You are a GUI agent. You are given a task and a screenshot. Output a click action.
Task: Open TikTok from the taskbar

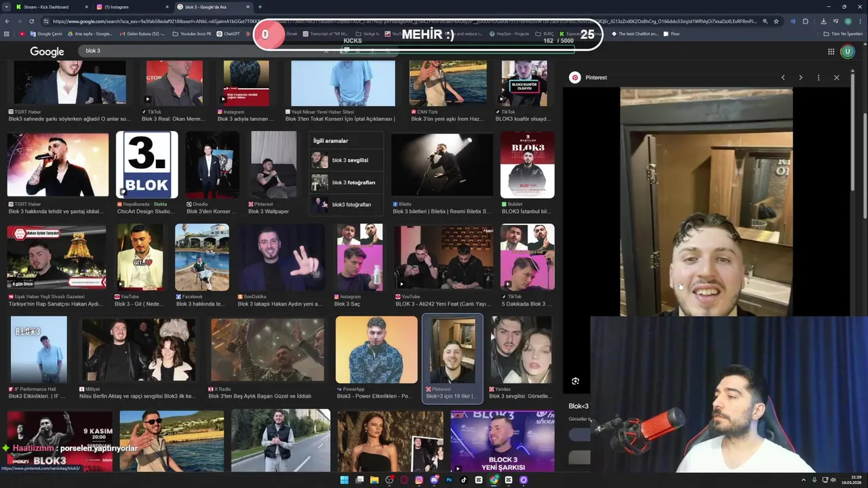point(464,480)
